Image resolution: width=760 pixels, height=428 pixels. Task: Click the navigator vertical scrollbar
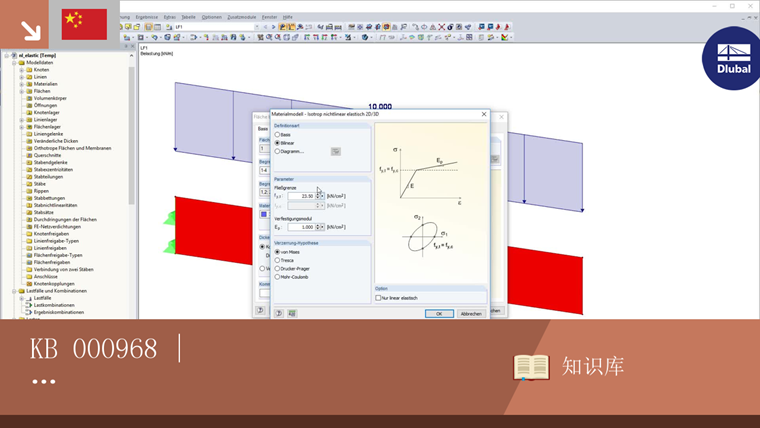coord(131,136)
